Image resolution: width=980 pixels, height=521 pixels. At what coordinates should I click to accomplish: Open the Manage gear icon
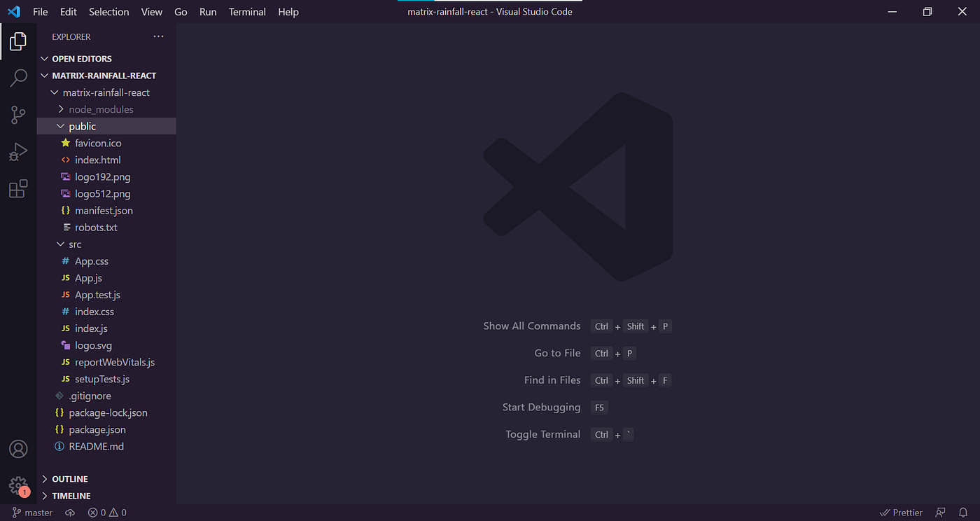pos(18,486)
